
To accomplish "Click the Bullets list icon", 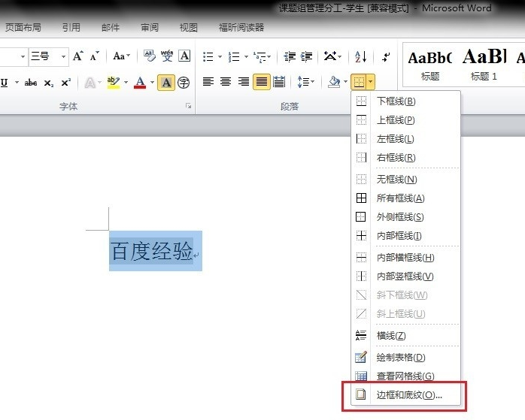I will click(x=208, y=56).
